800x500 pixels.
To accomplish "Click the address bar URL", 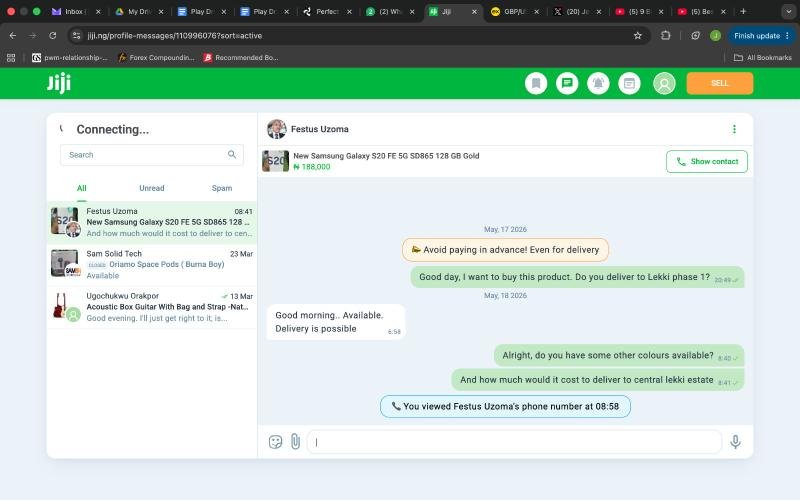I will 174,36.
